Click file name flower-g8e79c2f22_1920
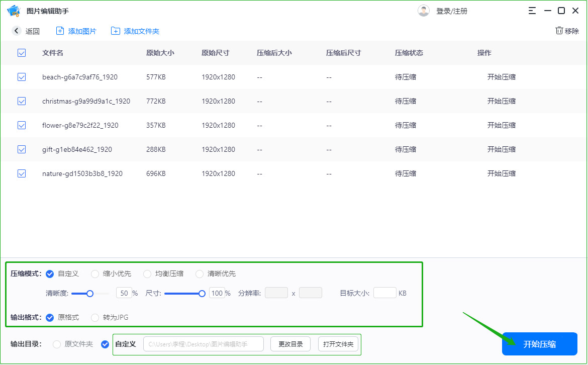The image size is (588, 365). (80, 125)
